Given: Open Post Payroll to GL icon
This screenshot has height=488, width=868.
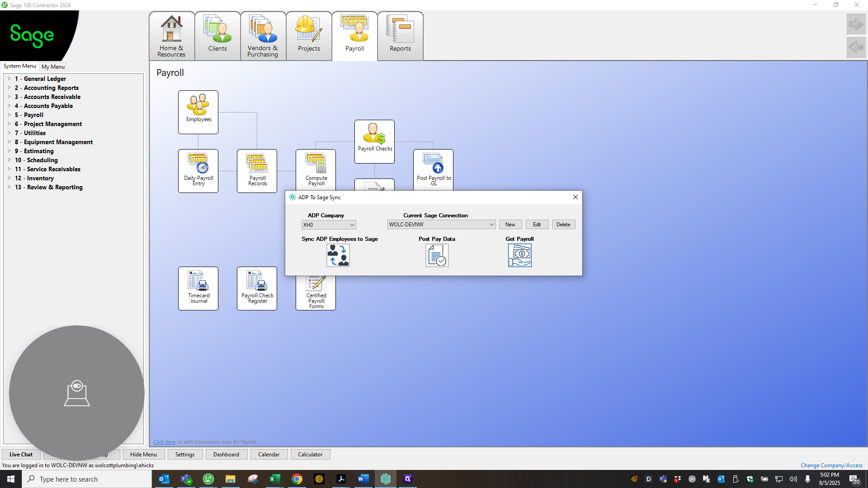Looking at the screenshot, I should (433, 170).
